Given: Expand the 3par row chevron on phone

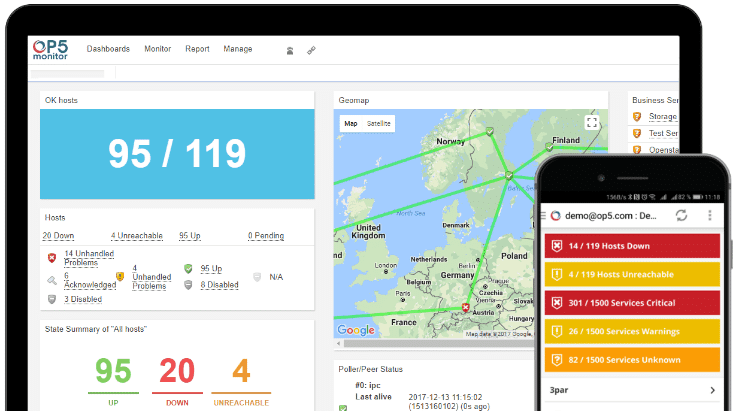Looking at the screenshot, I should pyautogui.click(x=713, y=390).
